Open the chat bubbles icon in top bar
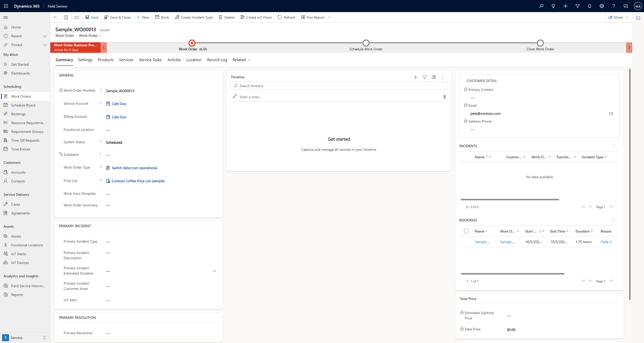 pyautogui.click(x=626, y=6)
